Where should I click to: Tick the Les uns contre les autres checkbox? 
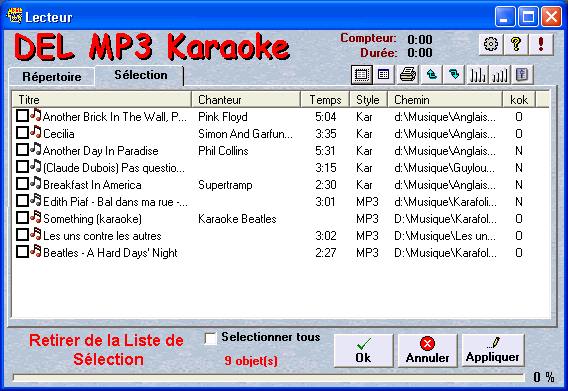click(22, 235)
